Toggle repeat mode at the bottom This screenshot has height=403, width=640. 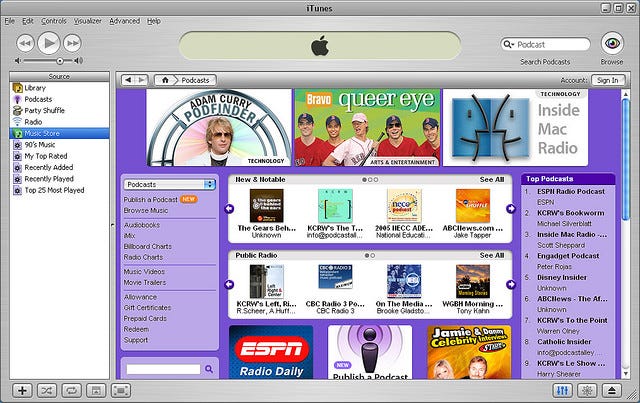[71, 391]
